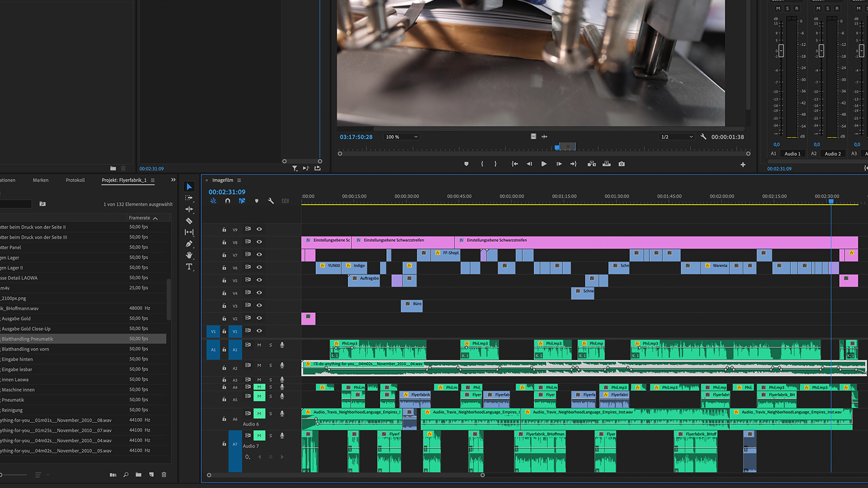This screenshot has width=868, height=488.
Task: Hide video track V8 with eye
Action: pos(259,242)
